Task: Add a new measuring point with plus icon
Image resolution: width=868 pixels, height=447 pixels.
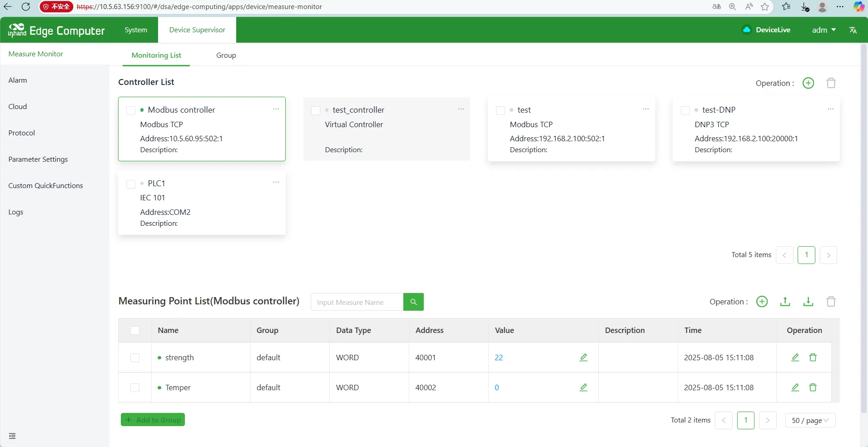Action: (x=762, y=302)
